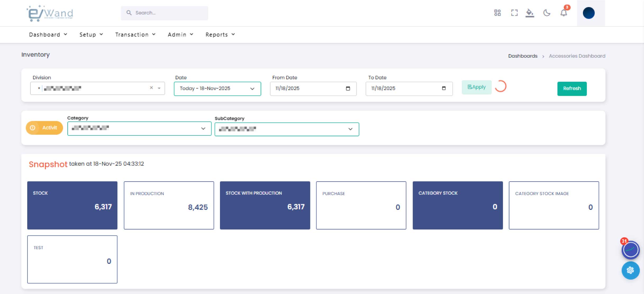Image resolution: width=644 pixels, height=294 pixels.
Task: Click the Apply button
Action: pyautogui.click(x=476, y=87)
